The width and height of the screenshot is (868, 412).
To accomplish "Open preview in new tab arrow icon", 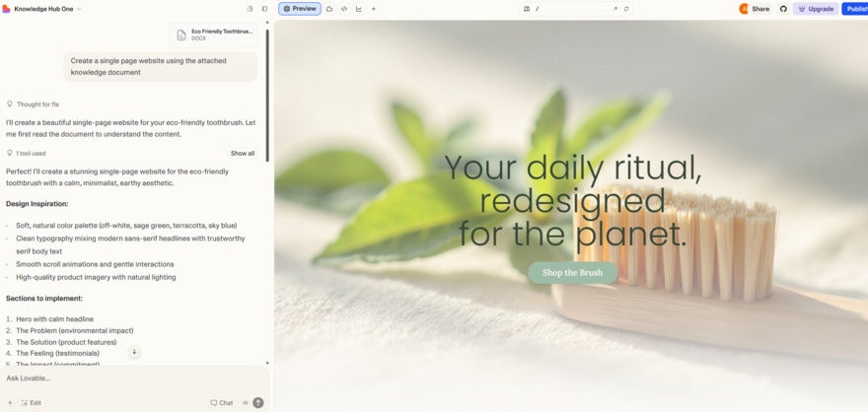I will coord(615,9).
